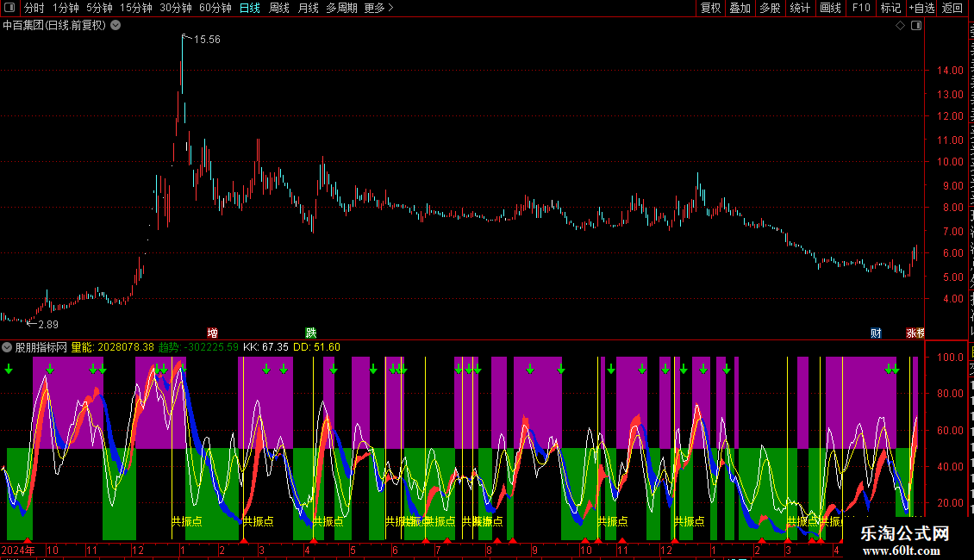Click the 100.0 indicator axis label
Image resolution: width=974 pixels, height=560 pixels.
pyautogui.click(x=950, y=357)
